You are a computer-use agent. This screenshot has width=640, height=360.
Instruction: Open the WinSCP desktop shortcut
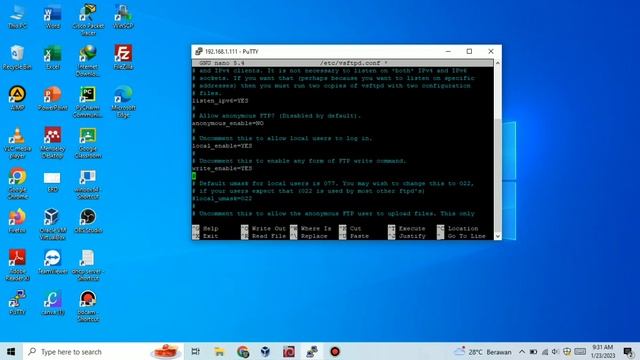click(x=123, y=17)
